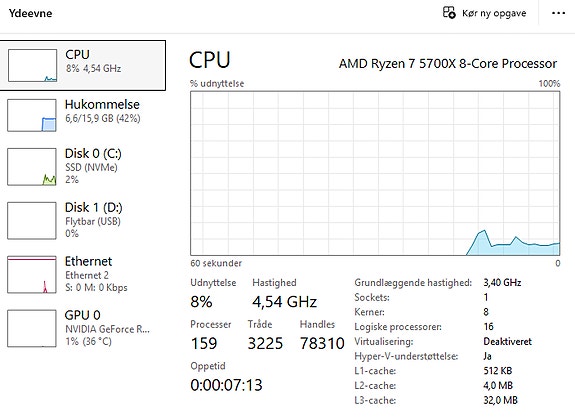Select the Disk 1 (D:) graph thumbnail
The width and height of the screenshot is (575, 420).
point(32,220)
